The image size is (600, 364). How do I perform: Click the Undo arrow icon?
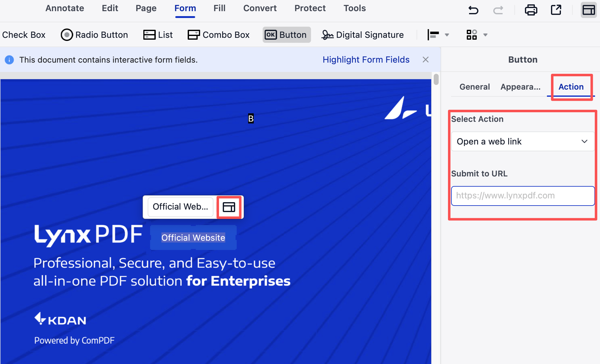[x=473, y=10]
